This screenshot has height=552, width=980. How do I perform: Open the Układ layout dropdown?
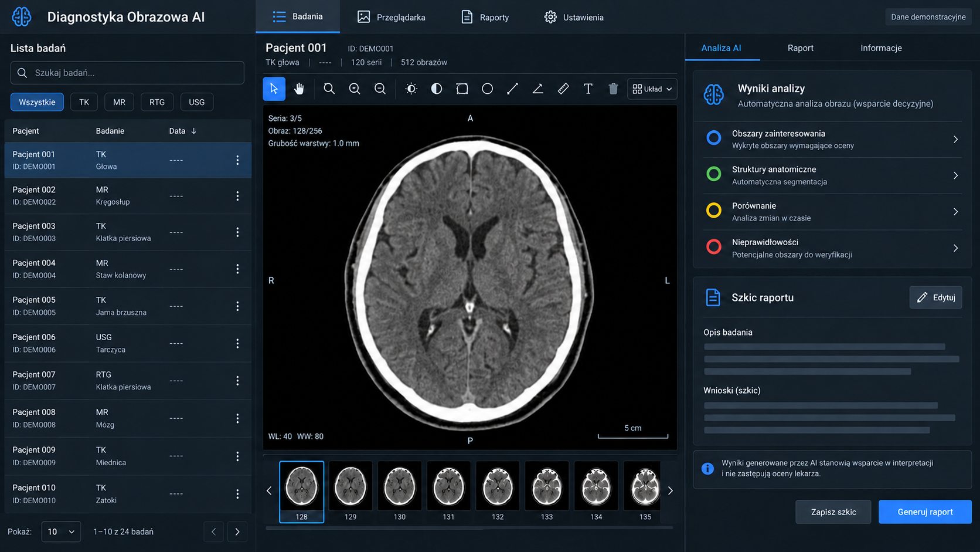pyautogui.click(x=652, y=89)
